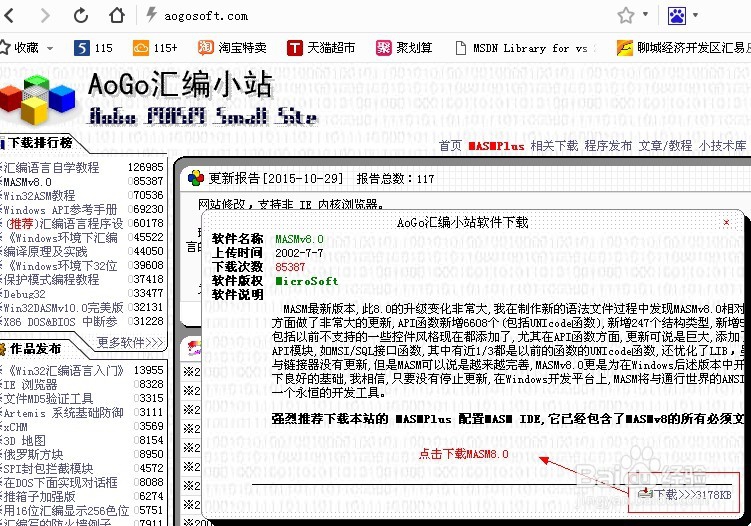Open 编译原理及实践 download entry
751x526 pixels.
[45, 252]
